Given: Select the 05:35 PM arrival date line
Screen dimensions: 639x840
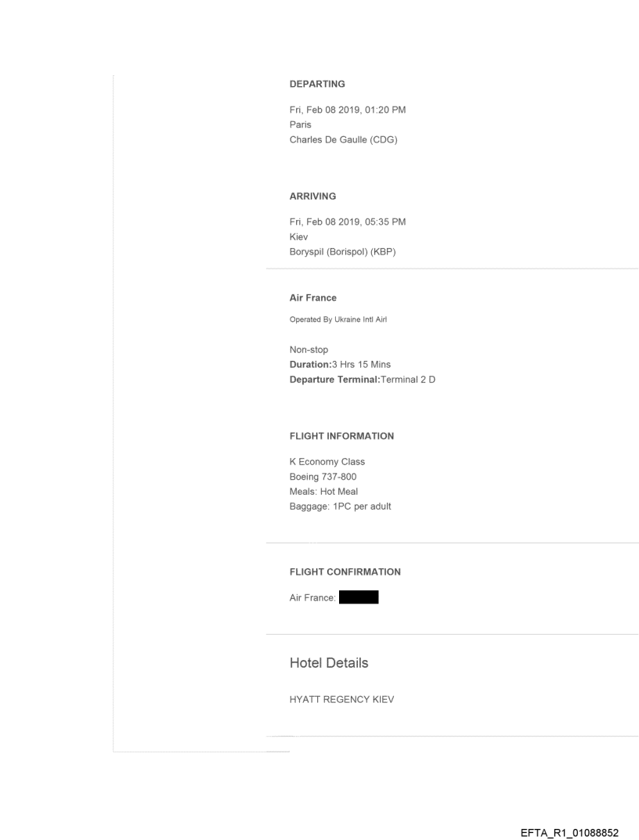Looking at the screenshot, I should 347,222.
